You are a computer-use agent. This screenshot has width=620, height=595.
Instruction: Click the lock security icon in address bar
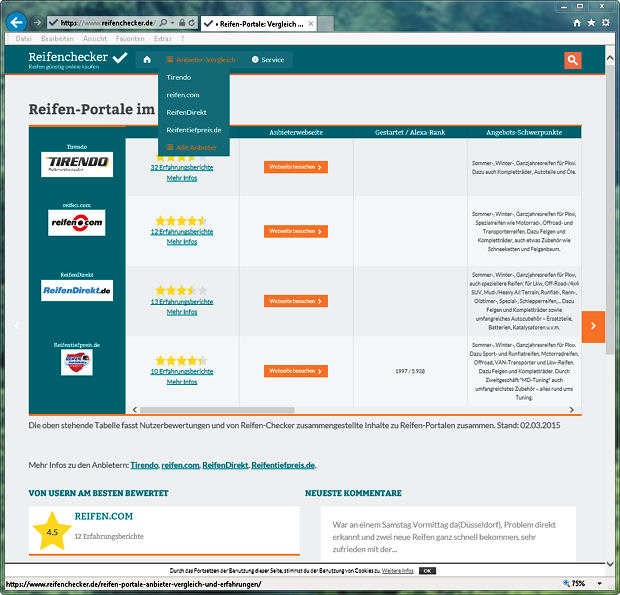pyautogui.click(x=181, y=23)
